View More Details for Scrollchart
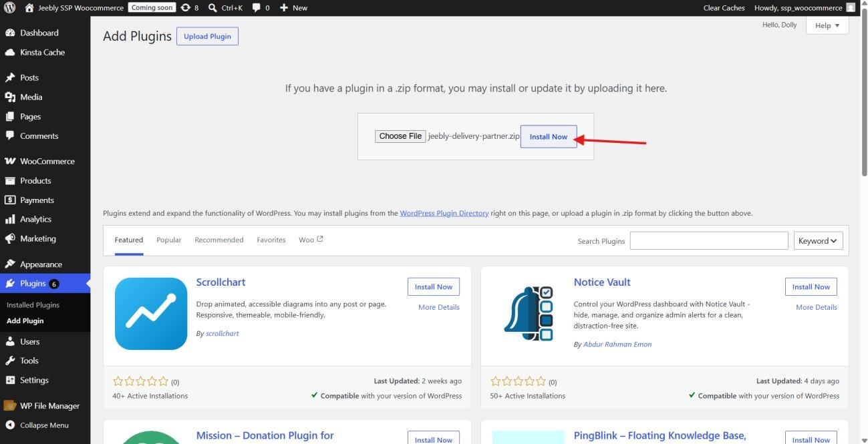This screenshot has height=444, width=868. [x=439, y=307]
